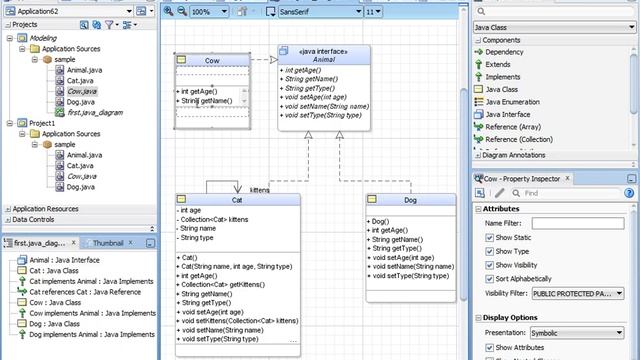Select 'Animal : Java Interface' in structure list
640x360 pixels.
[x=64, y=260]
